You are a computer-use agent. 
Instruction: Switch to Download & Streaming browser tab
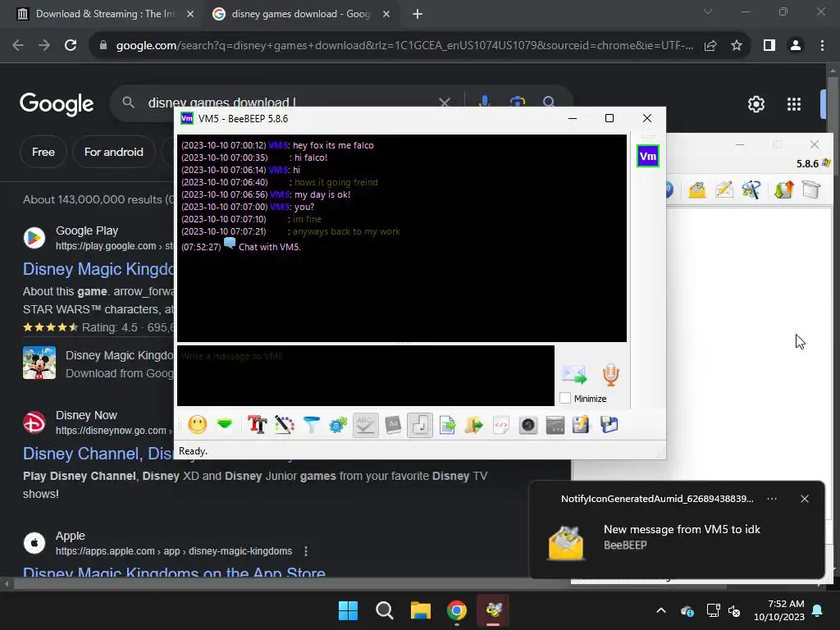(105, 14)
